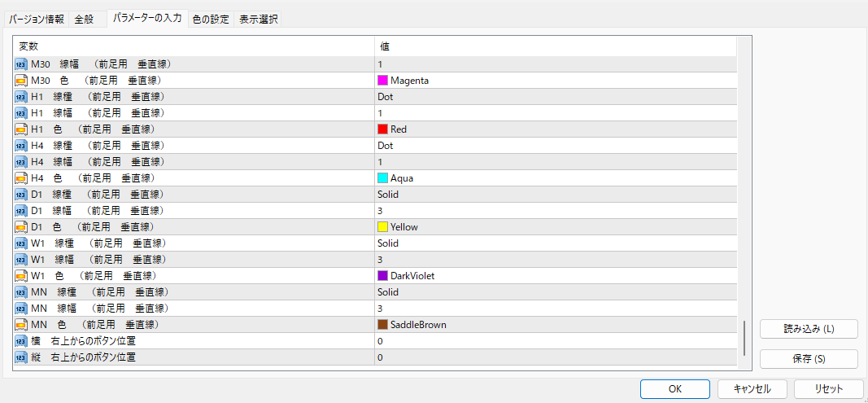Screen dimensions: 868x403
Task: Open the D1 線種 Solid value dropdown
Action: click(555, 195)
